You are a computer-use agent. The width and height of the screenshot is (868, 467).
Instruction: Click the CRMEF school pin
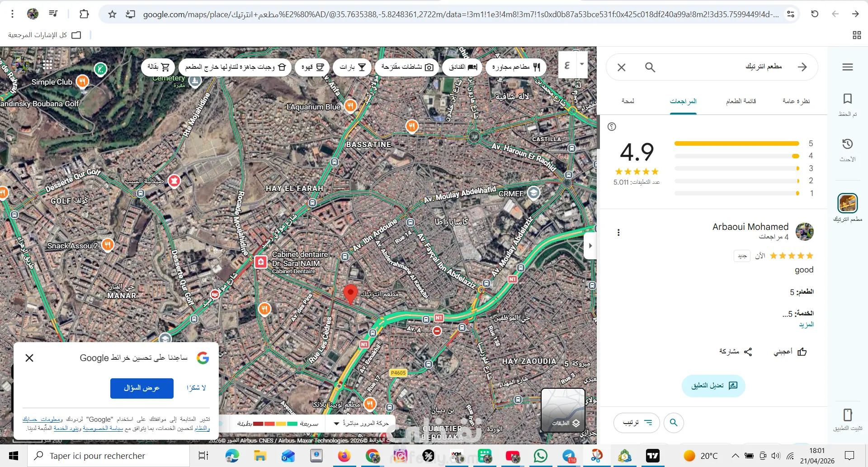coord(533,193)
